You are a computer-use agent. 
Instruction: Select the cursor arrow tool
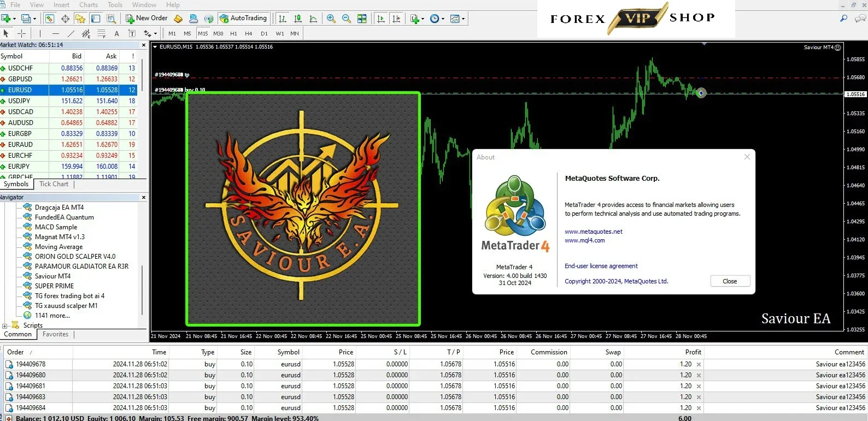coord(6,34)
